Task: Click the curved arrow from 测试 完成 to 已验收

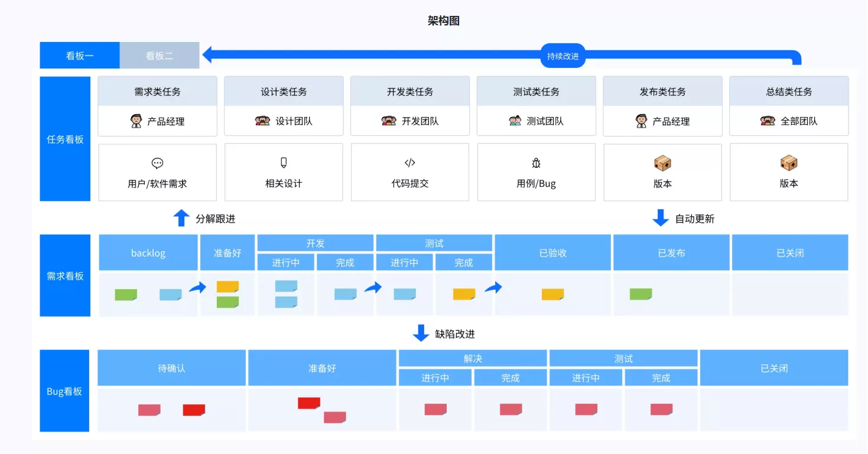Action: tap(493, 288)
